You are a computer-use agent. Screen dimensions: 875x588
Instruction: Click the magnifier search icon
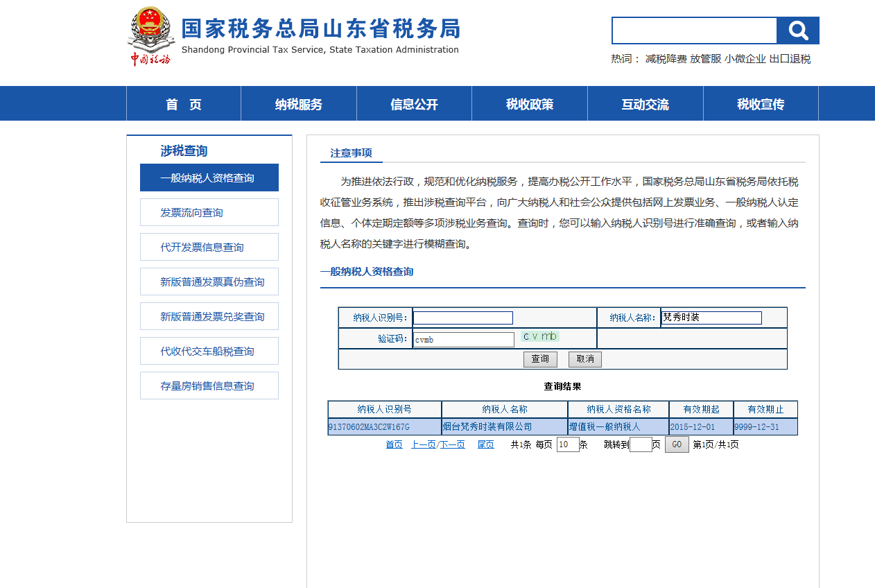pyautogui.click(x=798, y=31)
